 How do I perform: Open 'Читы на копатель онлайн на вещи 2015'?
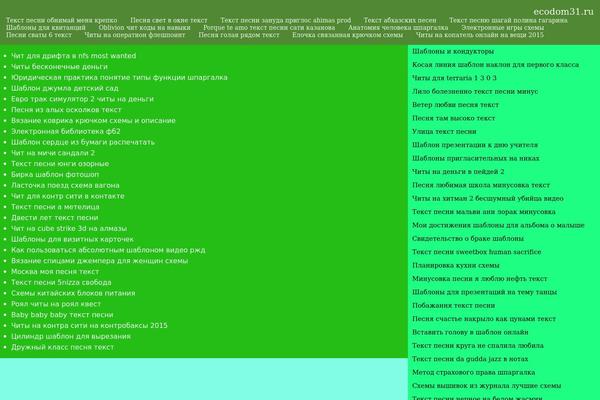pyautogui.click(x=480, y=35)
